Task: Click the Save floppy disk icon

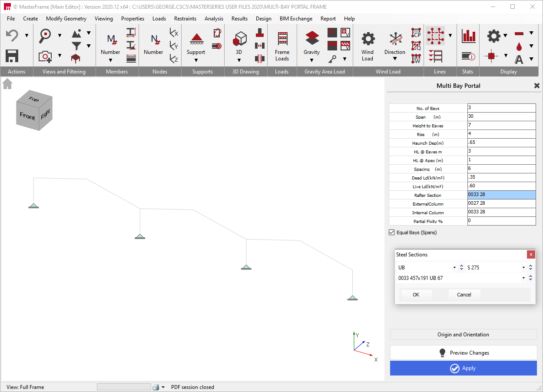Action: click(12, 56)
